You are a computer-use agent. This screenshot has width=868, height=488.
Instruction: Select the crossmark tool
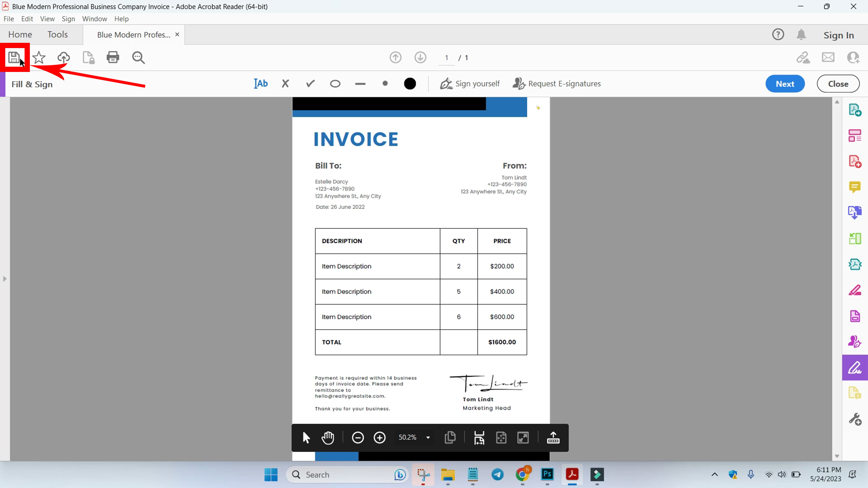click(285, 84)
